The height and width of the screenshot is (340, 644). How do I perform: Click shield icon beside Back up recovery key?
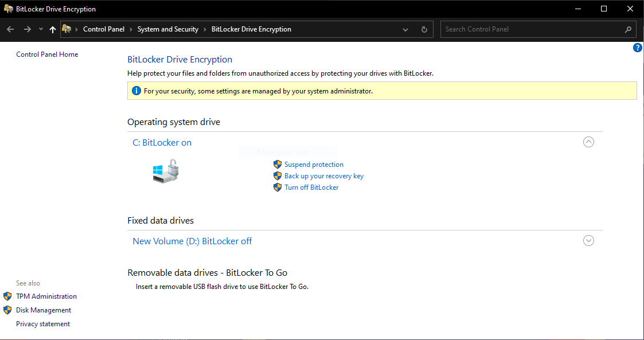(x=278, y=176)
